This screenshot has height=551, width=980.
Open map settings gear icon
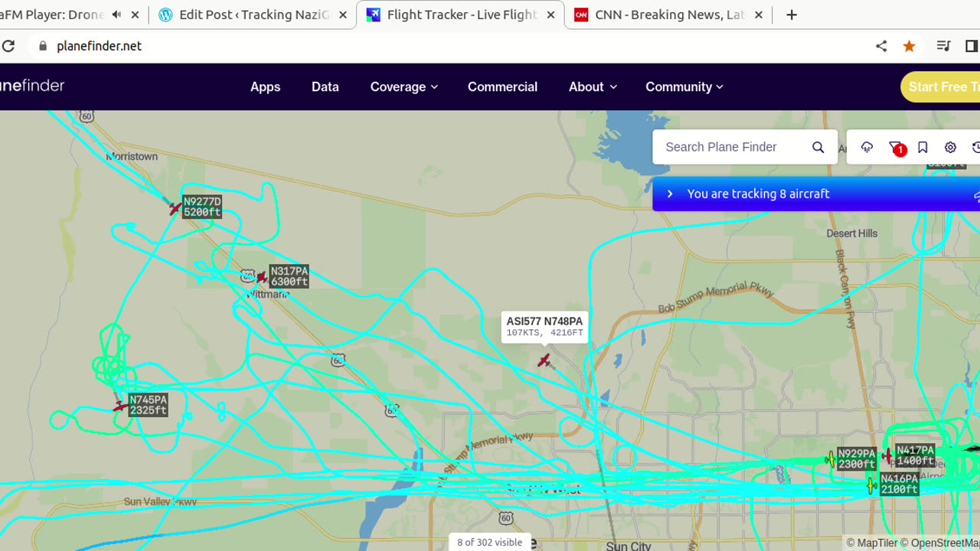(x=950, y=147)
